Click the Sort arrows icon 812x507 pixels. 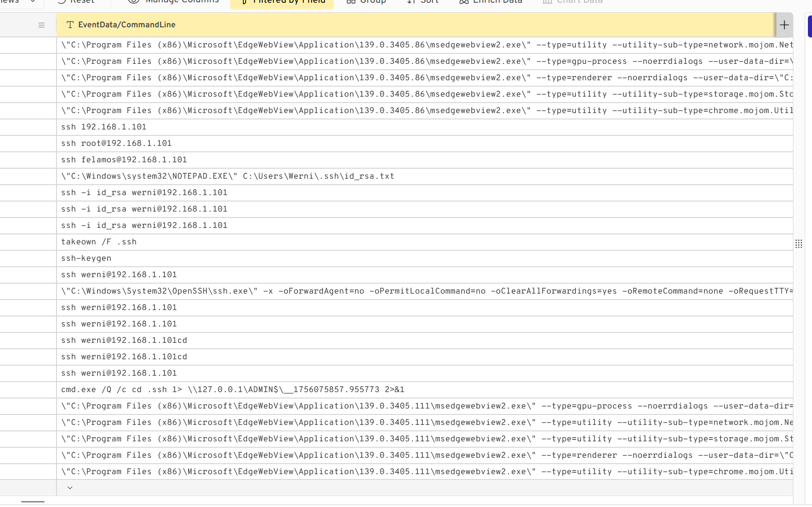coord(408,2)
